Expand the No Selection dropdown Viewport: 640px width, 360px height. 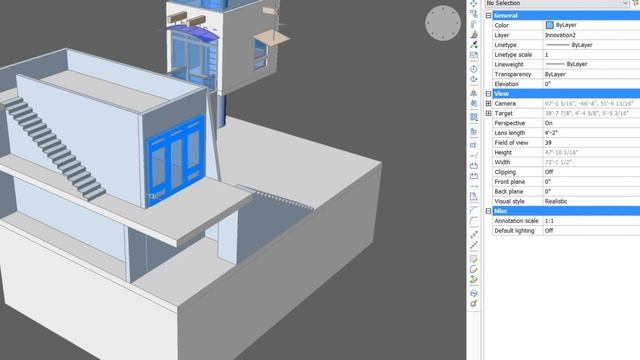pyautogui.click(x=625, y=3)
